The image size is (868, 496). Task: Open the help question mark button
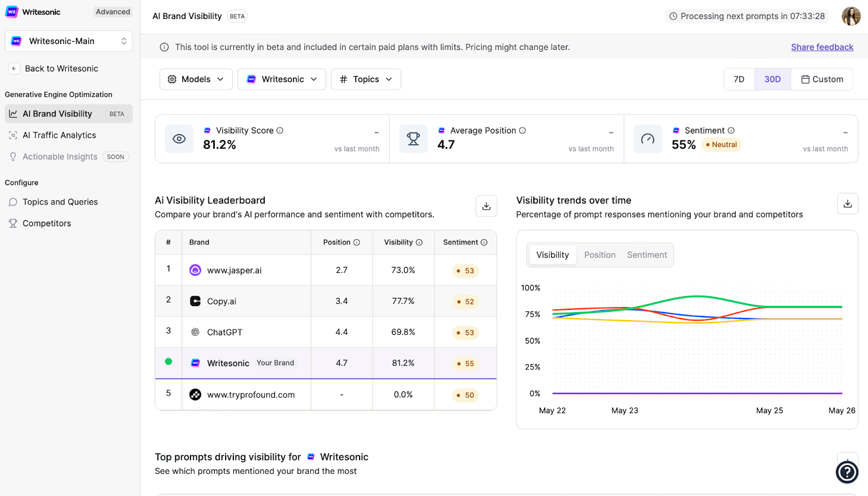coord(847,472)
